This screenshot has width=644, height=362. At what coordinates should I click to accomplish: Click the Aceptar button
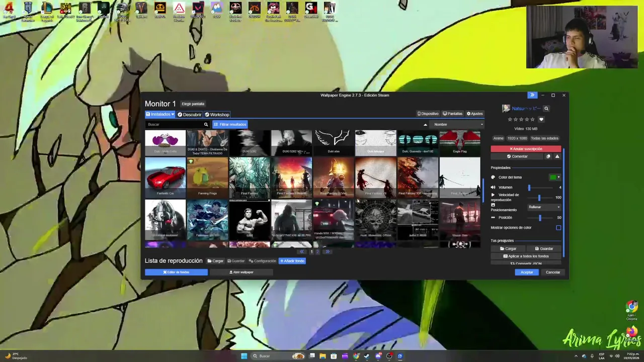(527, 273)
